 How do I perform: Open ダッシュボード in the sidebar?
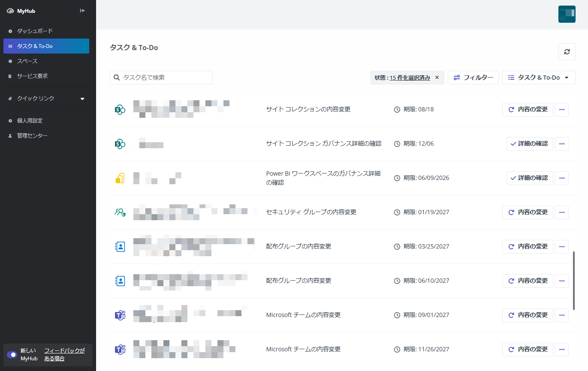pyautogui.click(x=46, y=31)
